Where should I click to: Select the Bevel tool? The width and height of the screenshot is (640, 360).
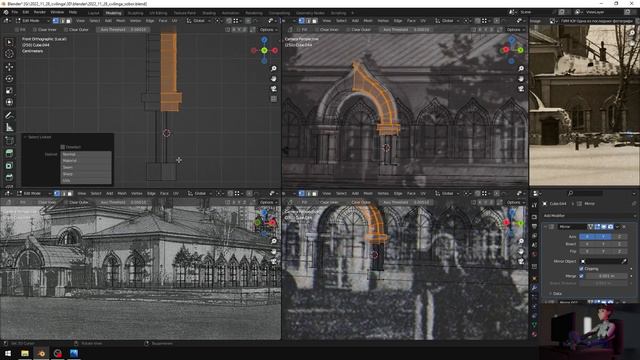coord(9,177)
